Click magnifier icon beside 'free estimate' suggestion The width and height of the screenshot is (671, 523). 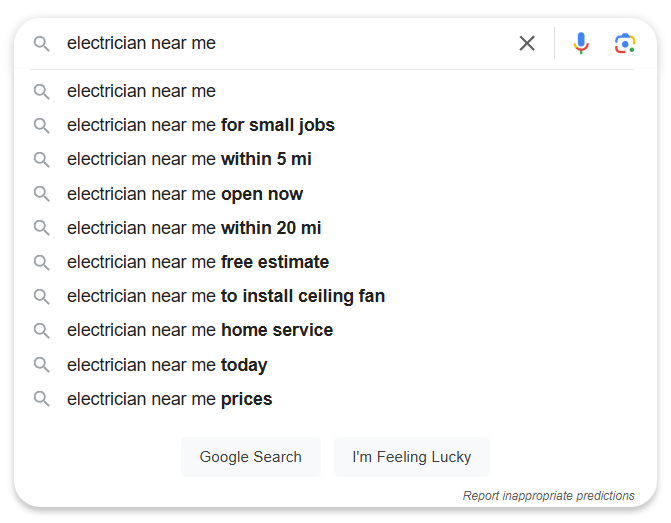(41, 262)
